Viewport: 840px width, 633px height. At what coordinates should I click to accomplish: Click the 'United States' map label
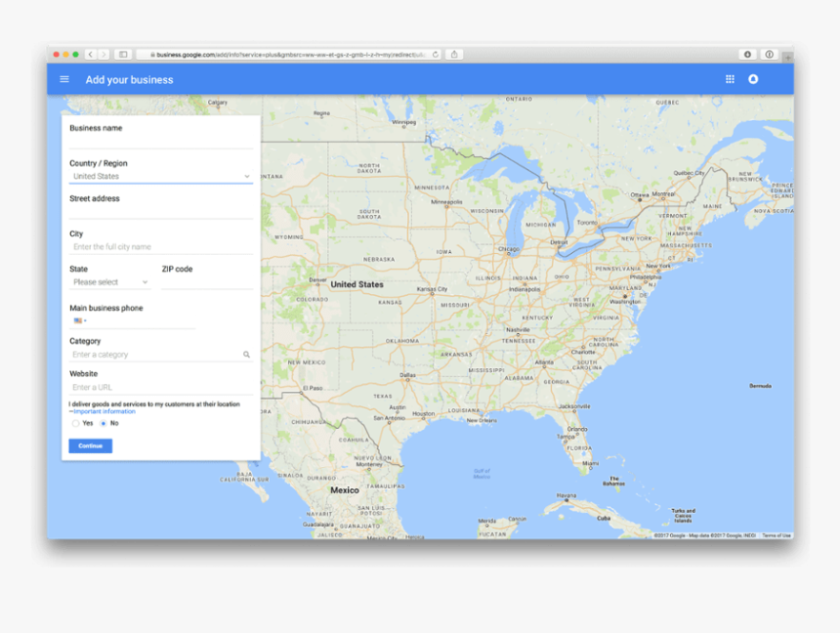pyautogui.click(x=357, y=284)
